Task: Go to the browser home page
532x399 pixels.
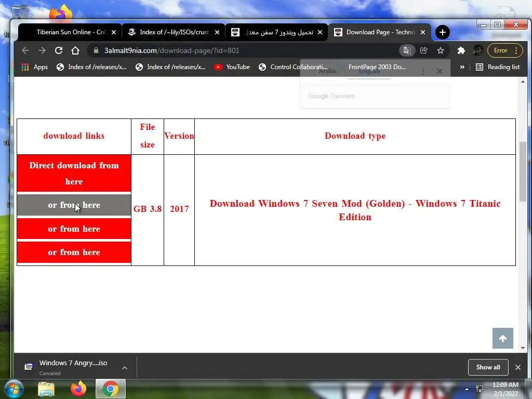Action: (75, 50)
